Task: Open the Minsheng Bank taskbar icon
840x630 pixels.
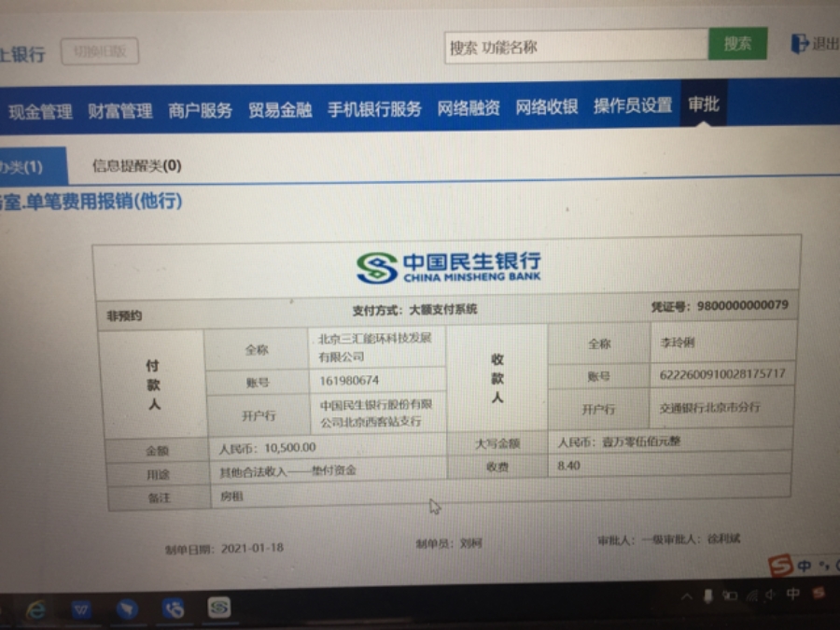Action: 219,608
